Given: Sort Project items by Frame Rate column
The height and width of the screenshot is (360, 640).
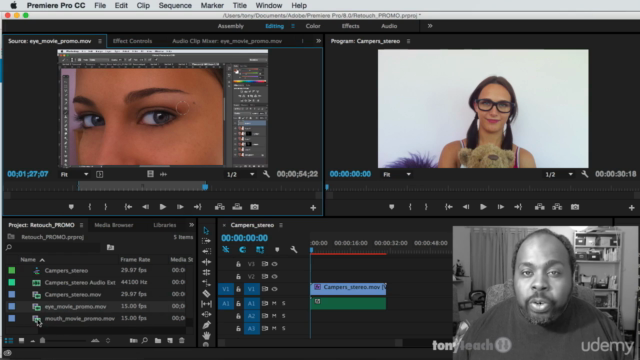Looking at the screenshot, I should [x=135, y=260].
